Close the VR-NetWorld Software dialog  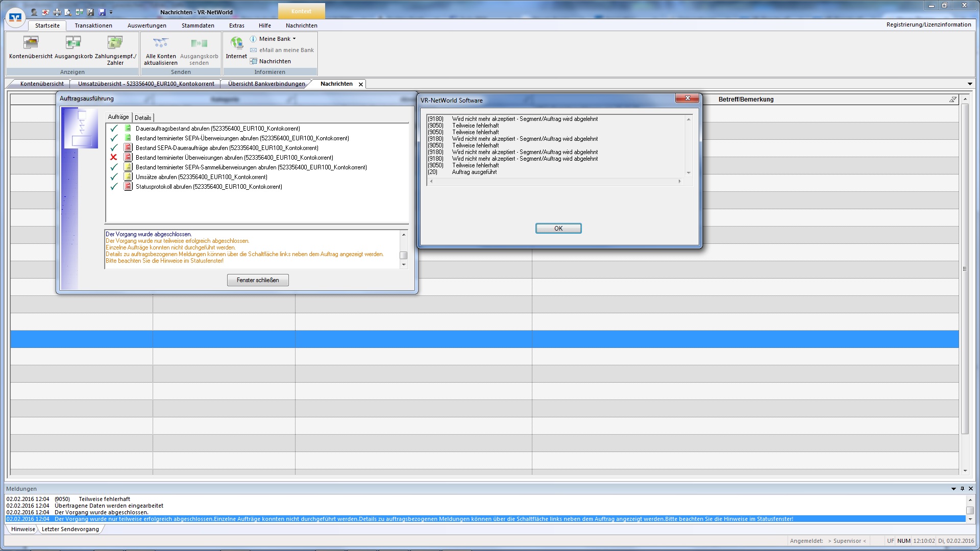[688, 98]
